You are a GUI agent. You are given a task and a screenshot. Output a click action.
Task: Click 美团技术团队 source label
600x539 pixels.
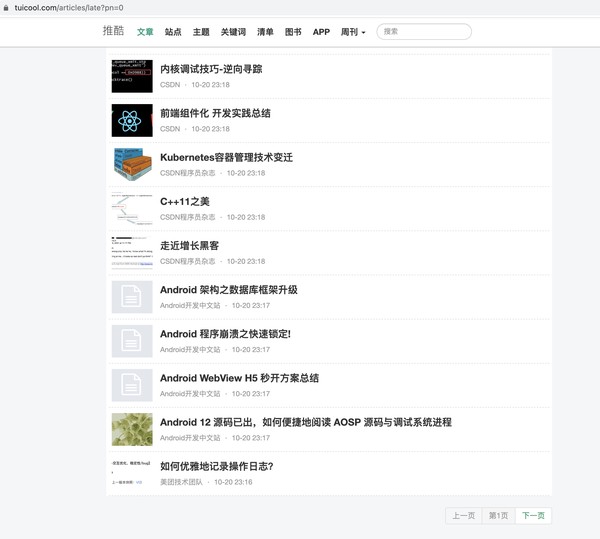181,482
